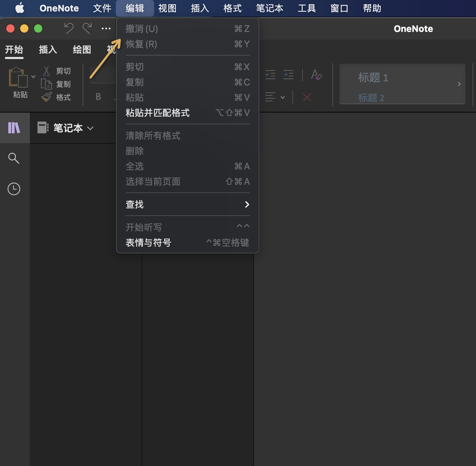Viewport: 476px width, 466px height.
Task: Switch to the 开始 ribbon tab
Action: (14, 50)
